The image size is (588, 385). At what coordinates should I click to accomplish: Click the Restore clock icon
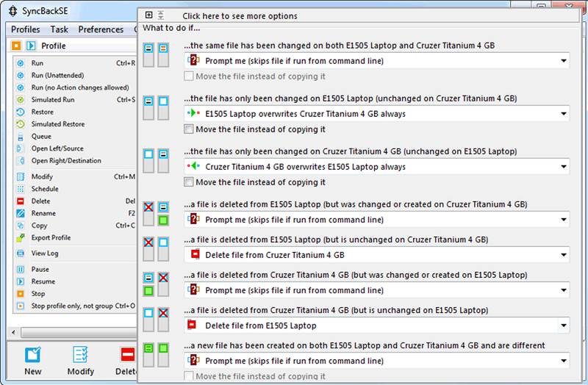(x=21, y=112)
